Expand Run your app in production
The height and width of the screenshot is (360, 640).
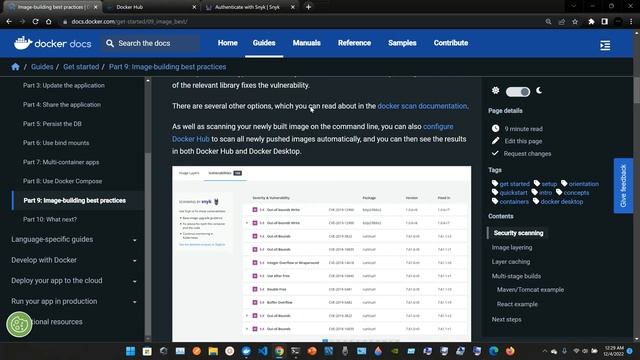(x=73, y=301)
